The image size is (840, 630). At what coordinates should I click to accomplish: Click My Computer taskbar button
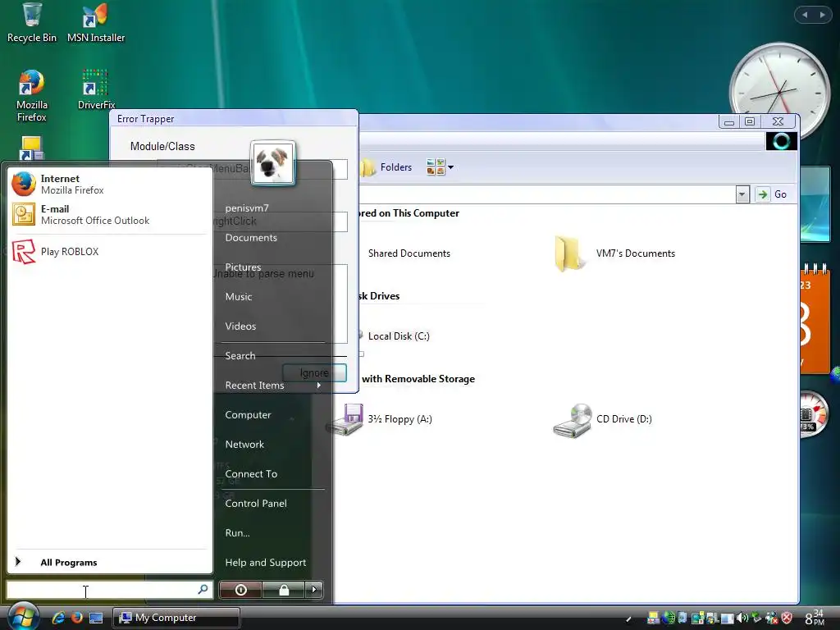176,618
